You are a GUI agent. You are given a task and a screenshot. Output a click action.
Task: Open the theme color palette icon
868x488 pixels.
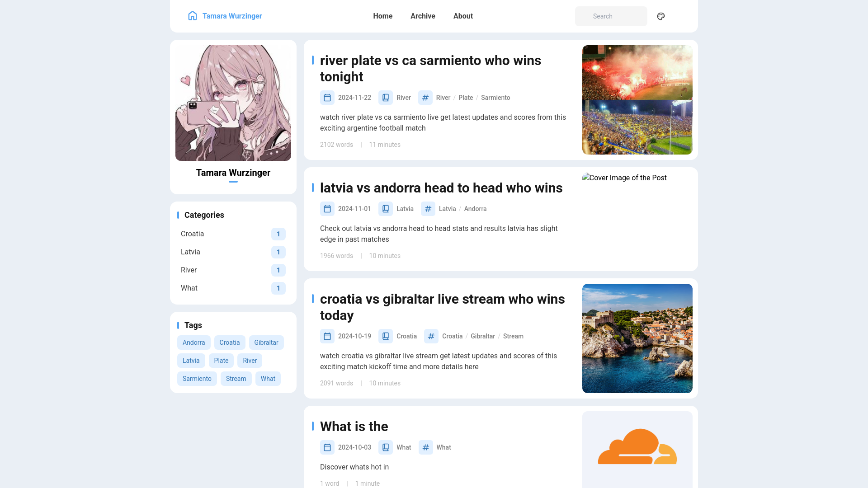coord(661,16)
